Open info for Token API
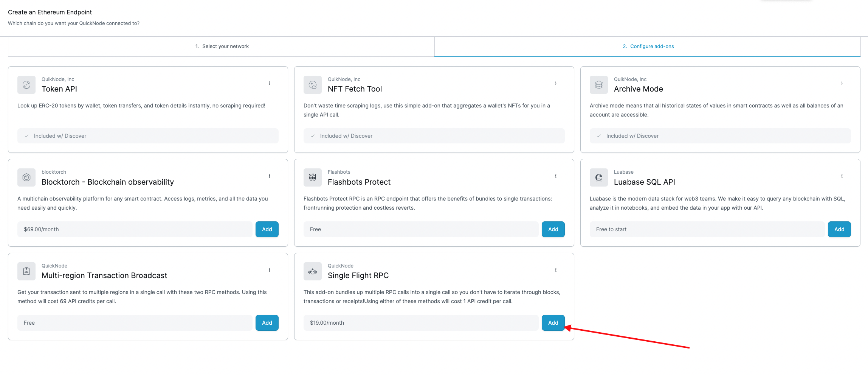The height and width of the screenshot is (375, 868). [270, 83]
